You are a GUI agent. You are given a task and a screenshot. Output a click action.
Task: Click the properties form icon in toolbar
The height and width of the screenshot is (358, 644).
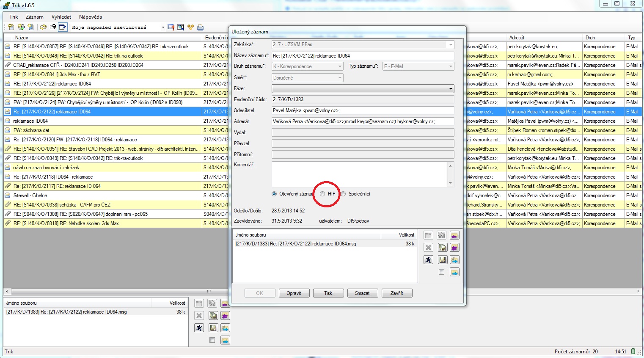[x=53, y=27]
